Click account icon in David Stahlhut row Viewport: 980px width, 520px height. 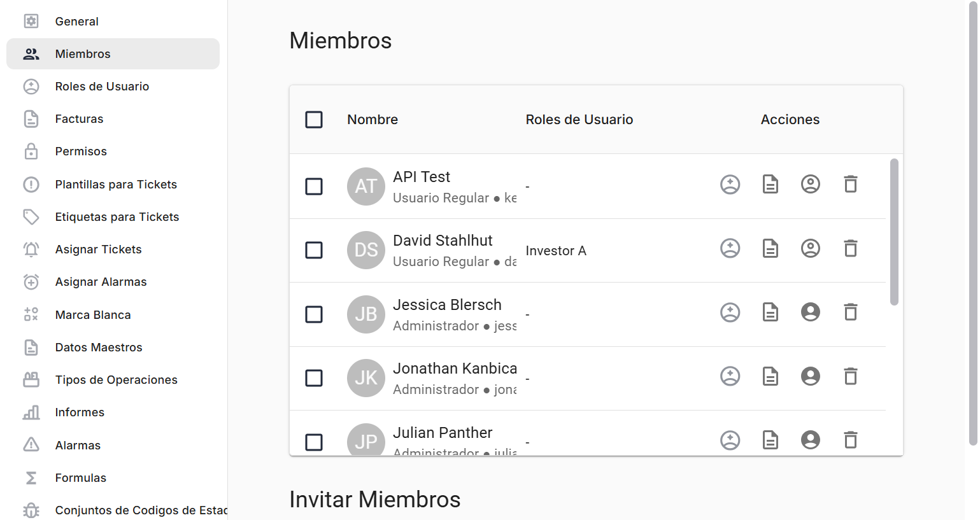(811, 248)
